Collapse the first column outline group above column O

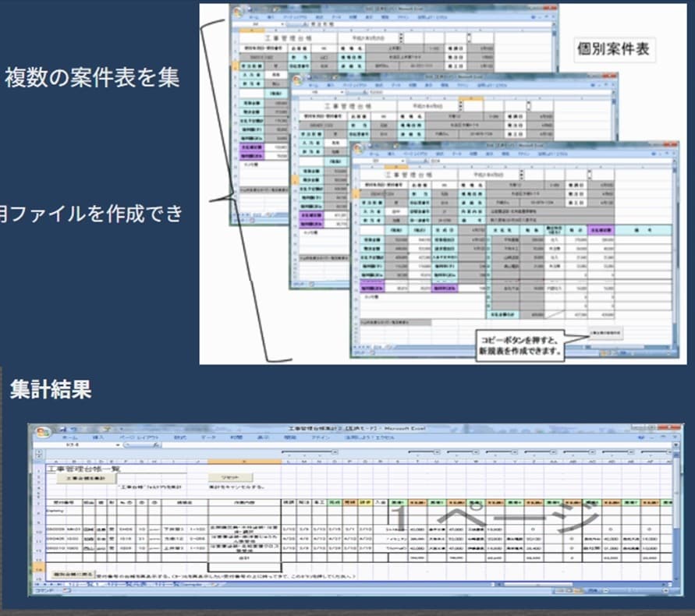tap(335, 452)
